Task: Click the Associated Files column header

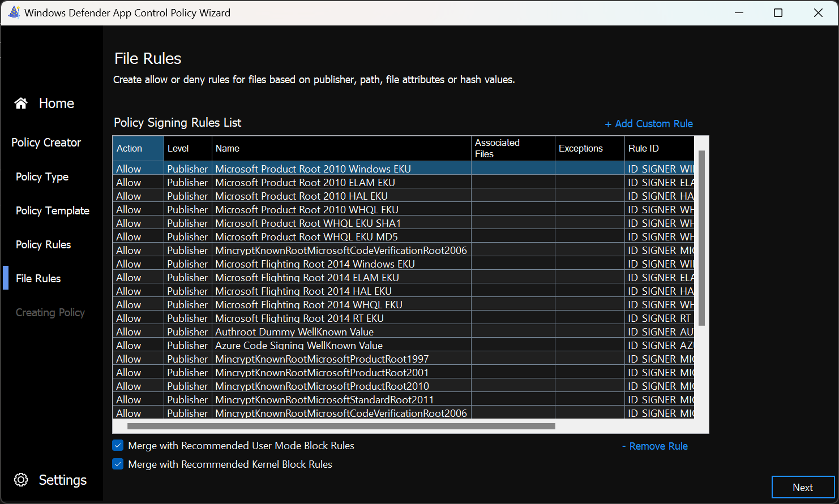Action: coord(513,148)
